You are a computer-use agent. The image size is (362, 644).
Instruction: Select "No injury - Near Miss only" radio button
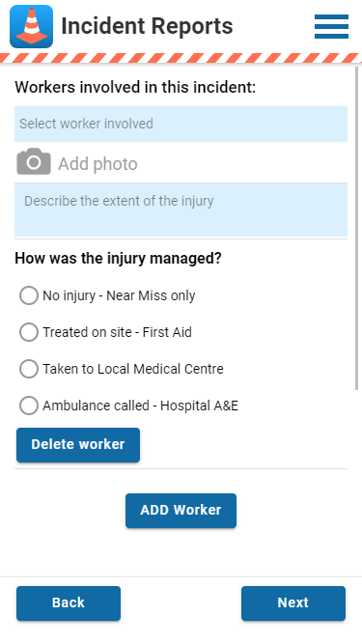pyautogui.click(x=29, y=295)
